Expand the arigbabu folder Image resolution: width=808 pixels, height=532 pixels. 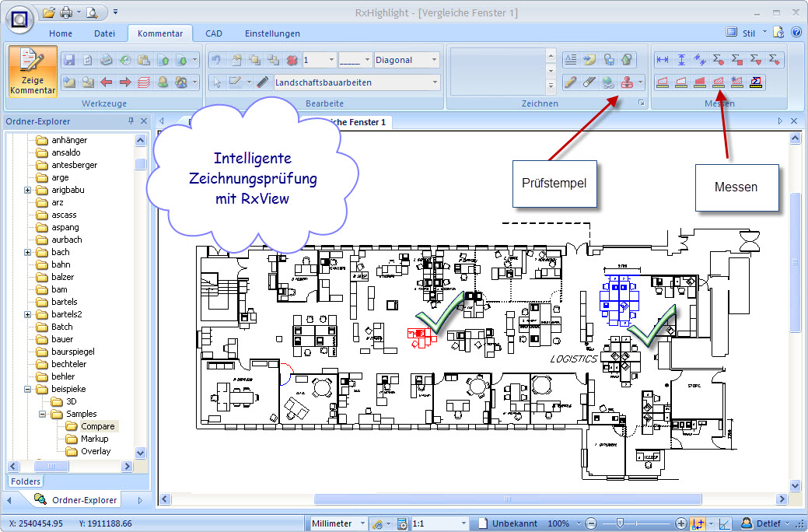point(28,191)
